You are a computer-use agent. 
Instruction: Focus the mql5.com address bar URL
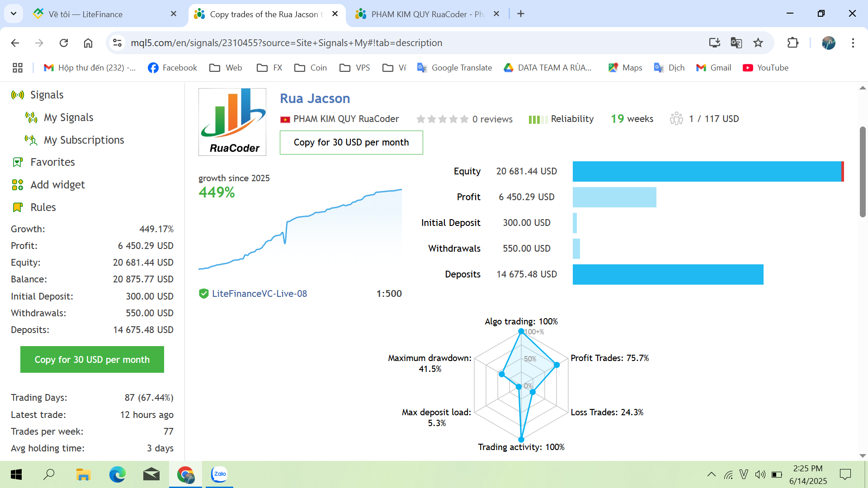pyautogui.click(x=286, y=43)
